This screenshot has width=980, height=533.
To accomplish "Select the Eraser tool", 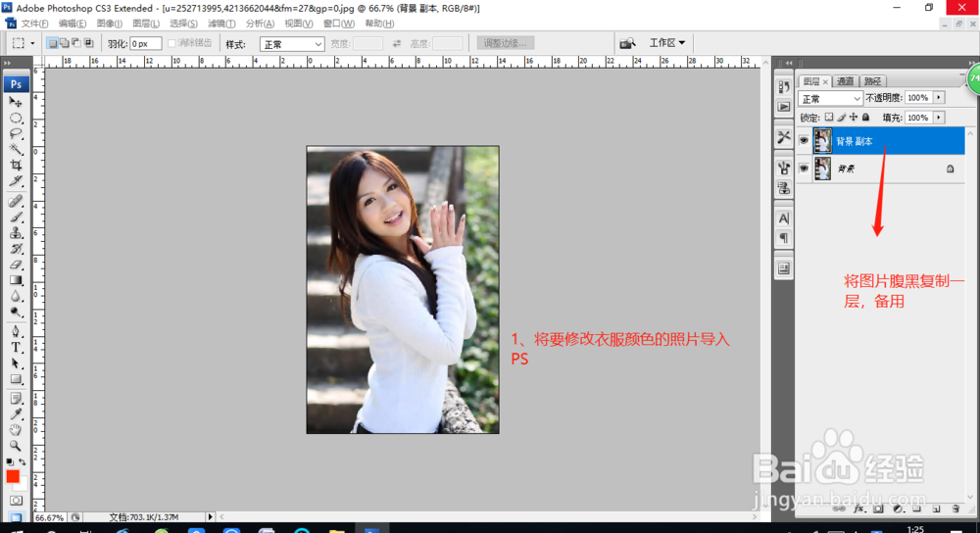I will [x=16, y=265].
